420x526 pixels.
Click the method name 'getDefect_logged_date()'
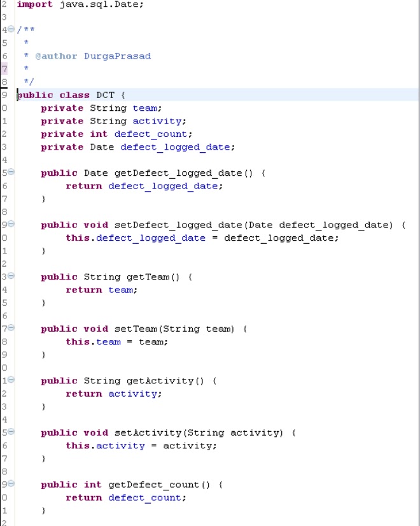[x=183, y=173]
